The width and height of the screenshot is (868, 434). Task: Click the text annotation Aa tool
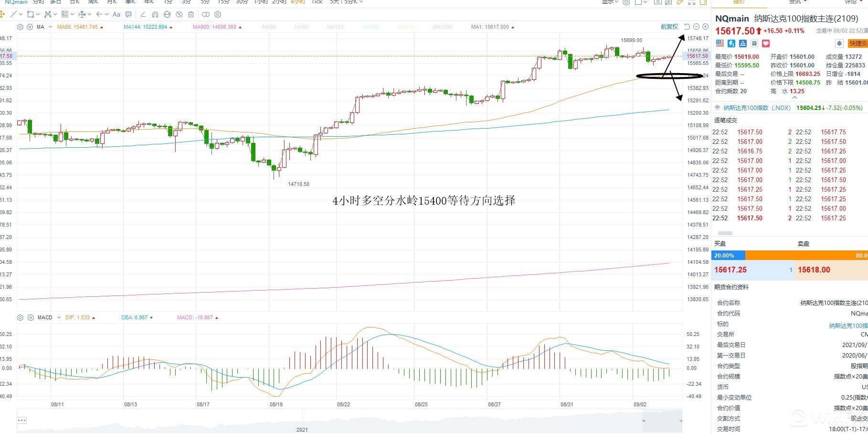click(x=116, y=14)
